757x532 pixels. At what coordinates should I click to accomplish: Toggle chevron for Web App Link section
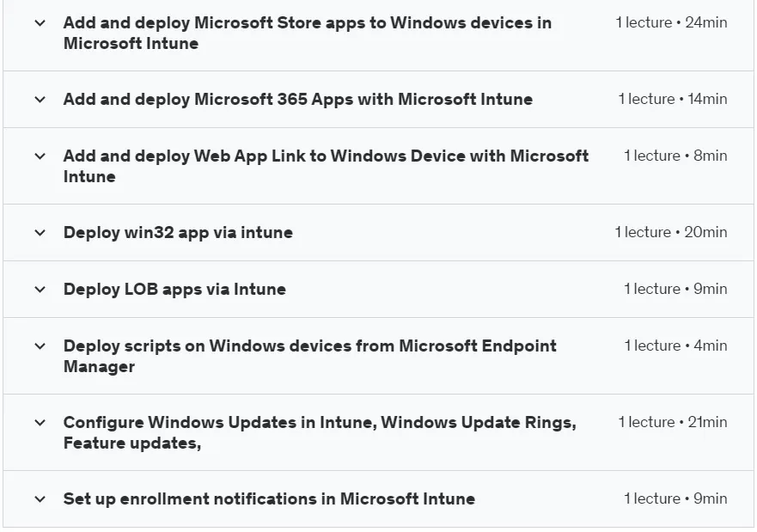[x=40, y=156]
